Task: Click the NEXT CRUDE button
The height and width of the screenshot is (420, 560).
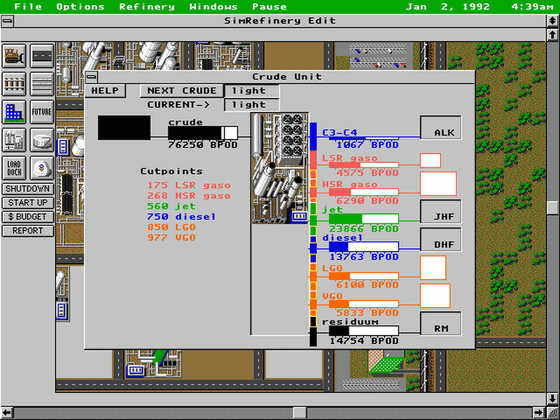Action: [182, 91]
